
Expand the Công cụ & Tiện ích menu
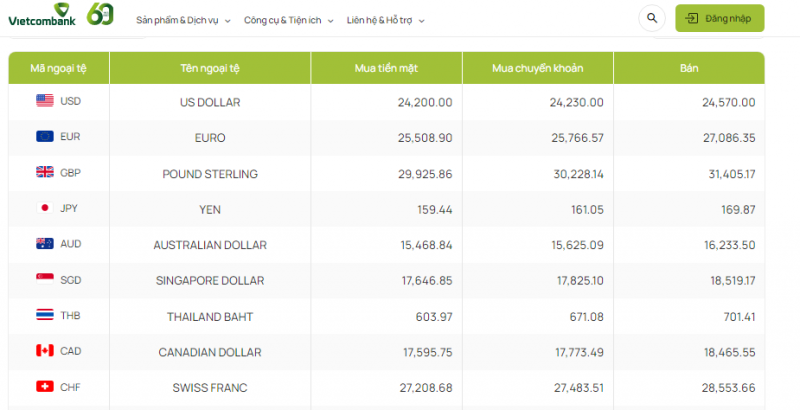pyautogui.click(x=289, y=20)
